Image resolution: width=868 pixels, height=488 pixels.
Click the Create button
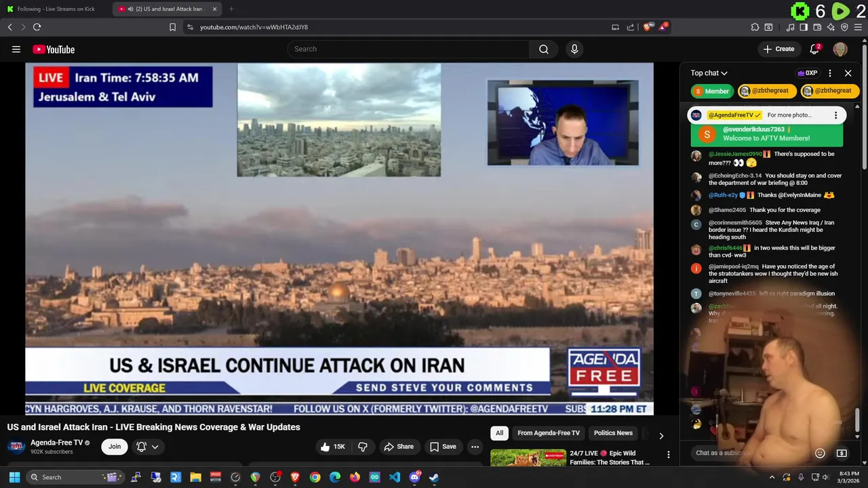778,49
